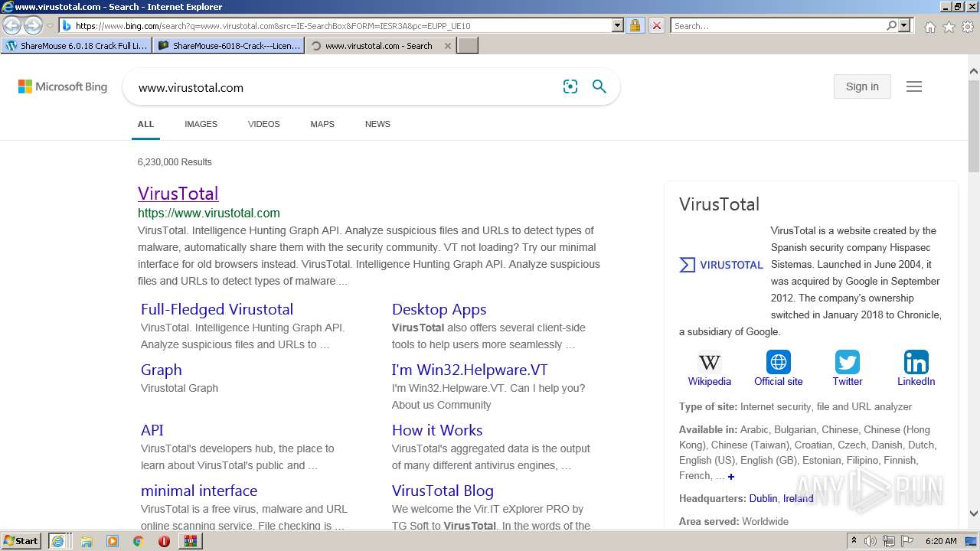Open the IE Home icon
980x551 pixels.
(x=929, y=27)
